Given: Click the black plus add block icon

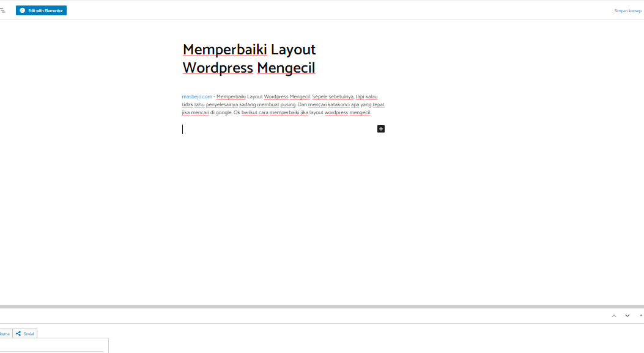Looking at the screenshot, I should pyautogui.click(x=381, y=129).
